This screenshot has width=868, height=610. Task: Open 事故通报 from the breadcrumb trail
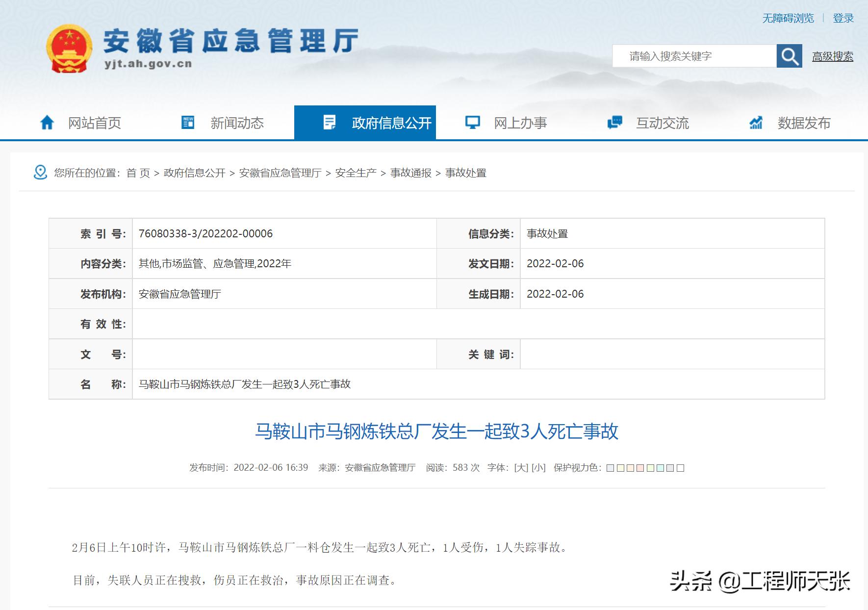pos(412,173)
